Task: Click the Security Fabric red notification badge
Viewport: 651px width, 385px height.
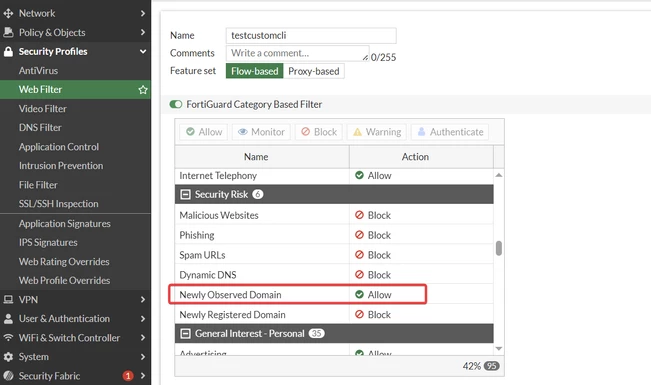Action: (128, 376)
